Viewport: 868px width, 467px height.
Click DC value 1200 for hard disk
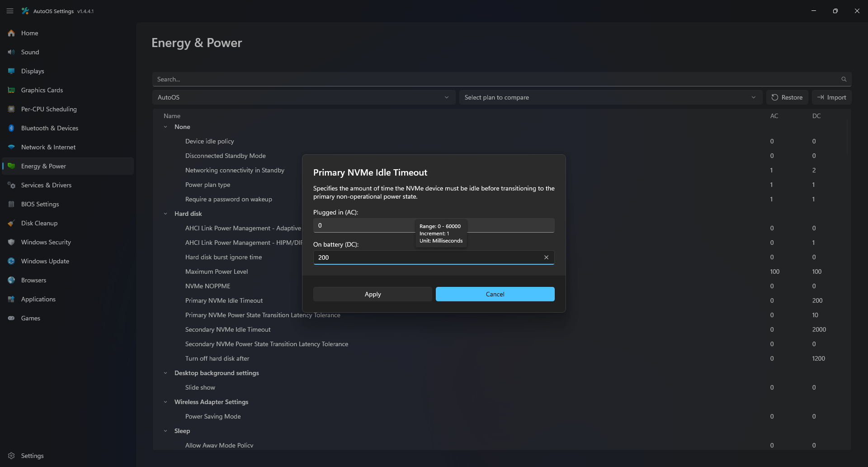[818, 358]
